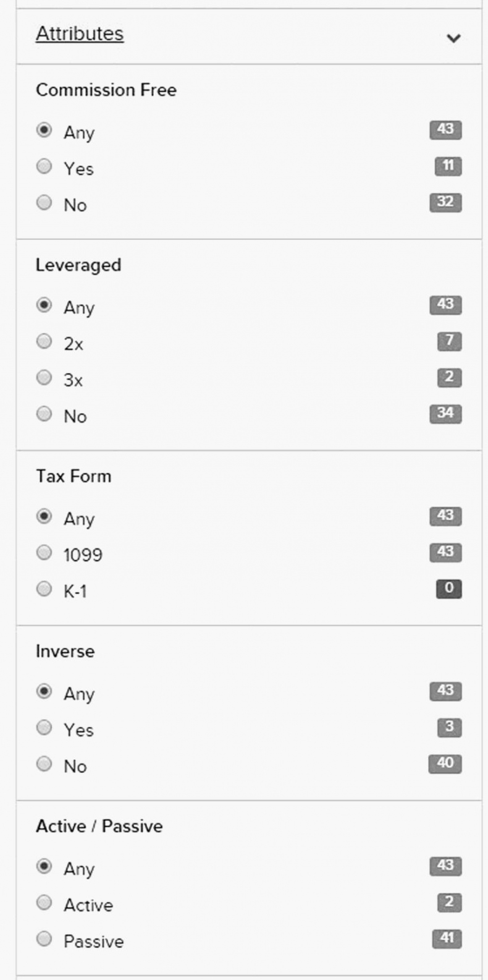This screenshot has height=980, width=488.
Task: Select No under Inverse
Action: 44,764
